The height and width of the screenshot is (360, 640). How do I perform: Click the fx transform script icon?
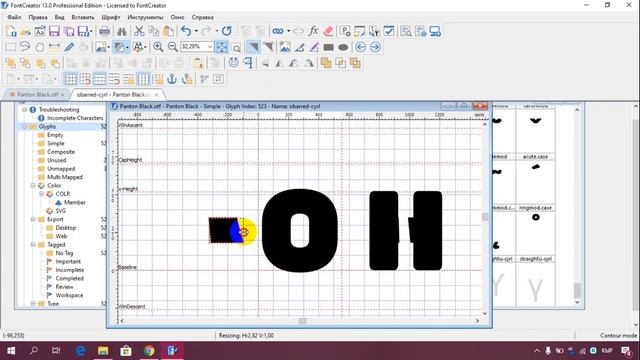[313, 31]
